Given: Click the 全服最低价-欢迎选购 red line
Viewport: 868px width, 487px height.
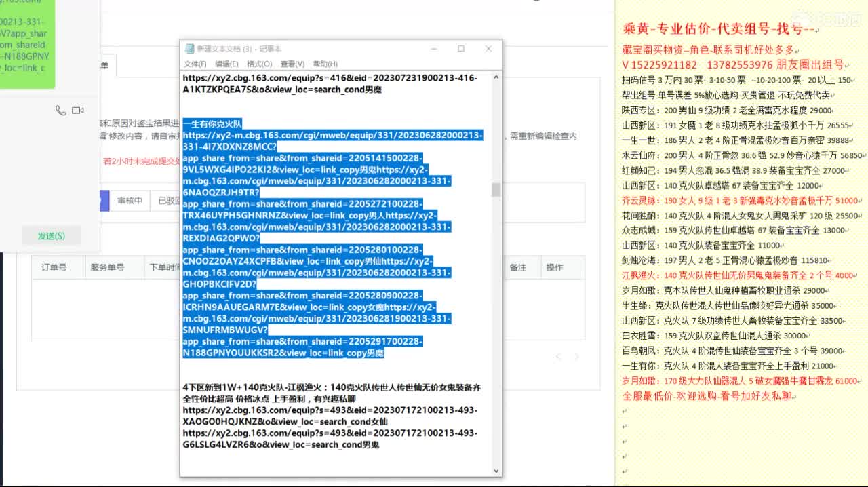Looking at the screenshot, I should [707, 395].
